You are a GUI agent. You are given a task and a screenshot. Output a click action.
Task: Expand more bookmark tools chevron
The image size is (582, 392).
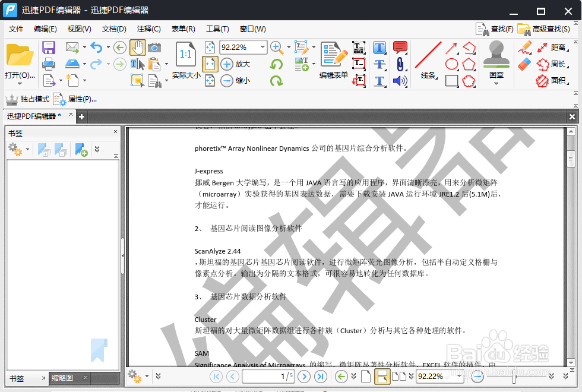pos(97,149)
